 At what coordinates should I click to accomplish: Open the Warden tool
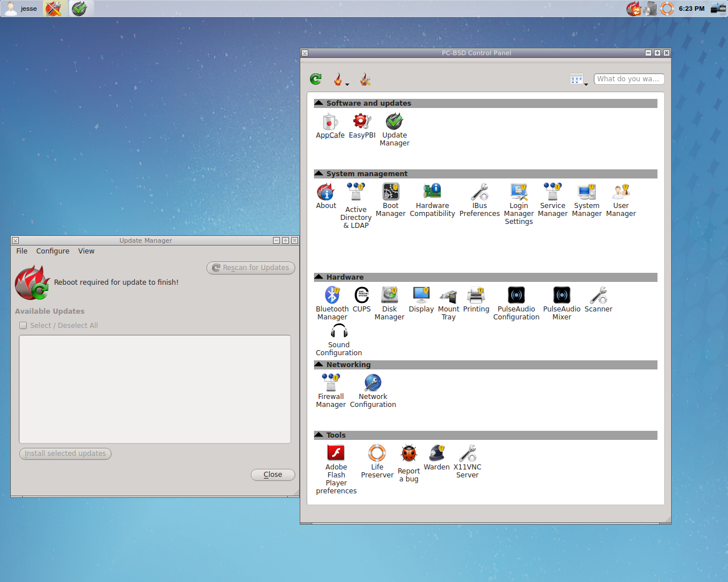437,454
